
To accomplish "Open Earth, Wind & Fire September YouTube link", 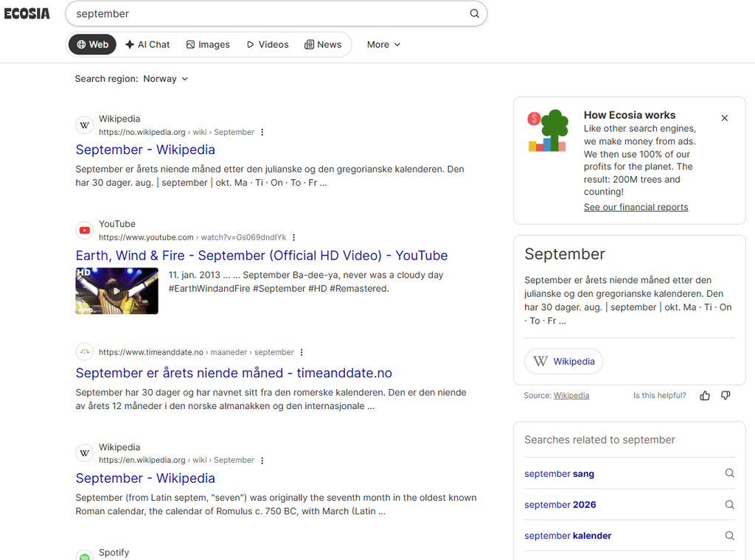I will (x=262, y=256).
